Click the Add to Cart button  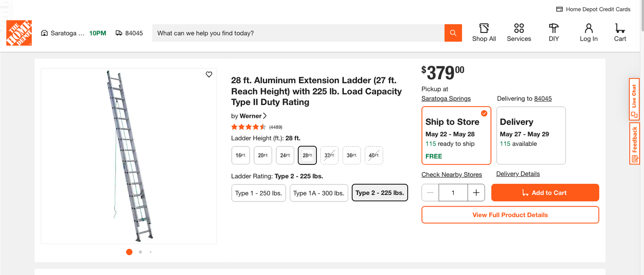click(545, 193)
